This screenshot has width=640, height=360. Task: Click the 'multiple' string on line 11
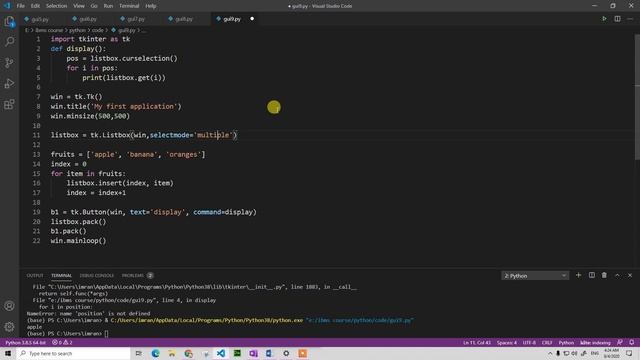tap(213, 135)
